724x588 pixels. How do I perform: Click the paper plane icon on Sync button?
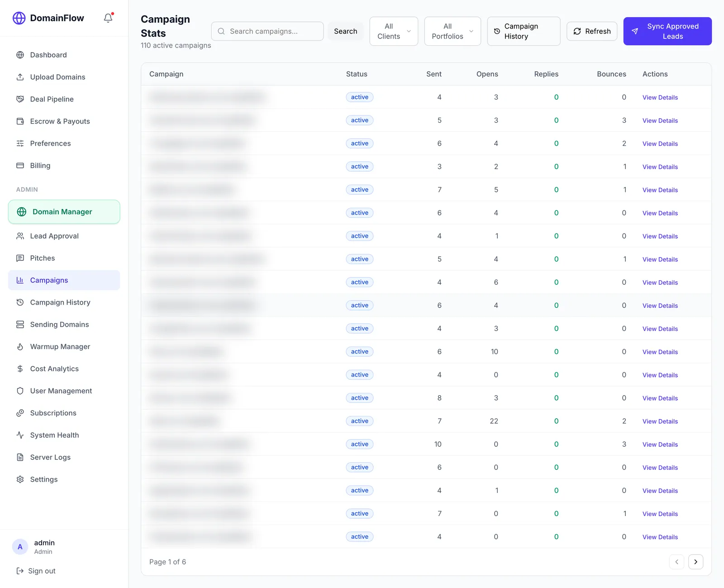635,31
